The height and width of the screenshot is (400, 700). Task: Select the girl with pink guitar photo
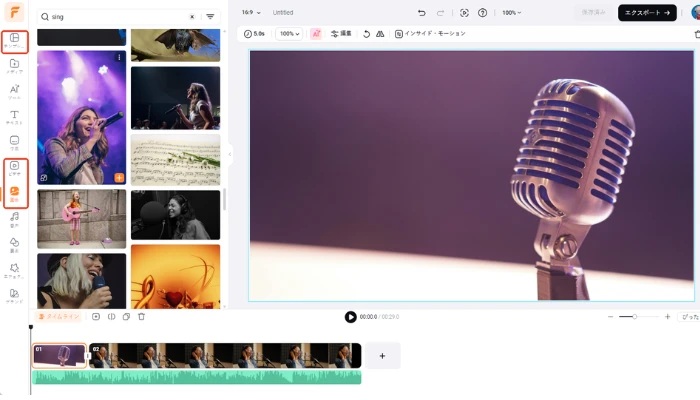click(82, 219)
